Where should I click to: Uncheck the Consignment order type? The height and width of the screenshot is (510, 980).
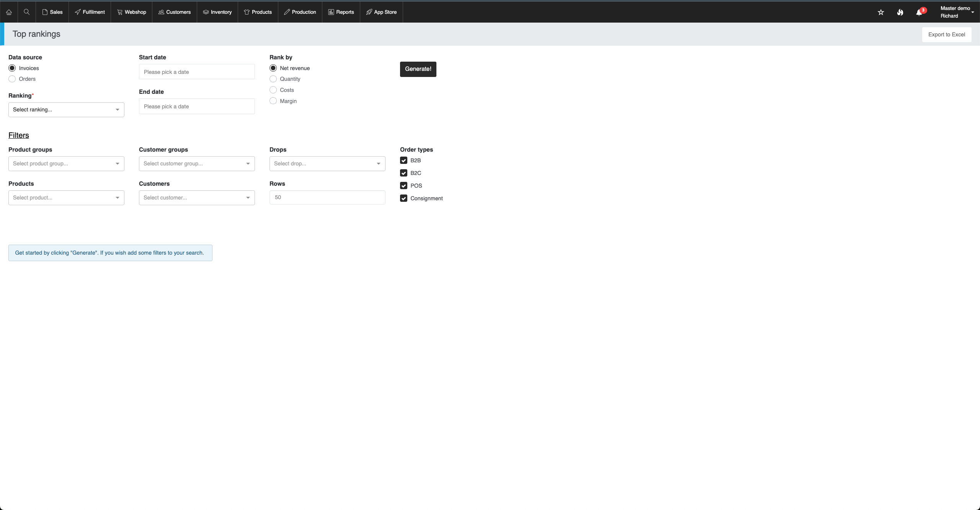[403, 198]
